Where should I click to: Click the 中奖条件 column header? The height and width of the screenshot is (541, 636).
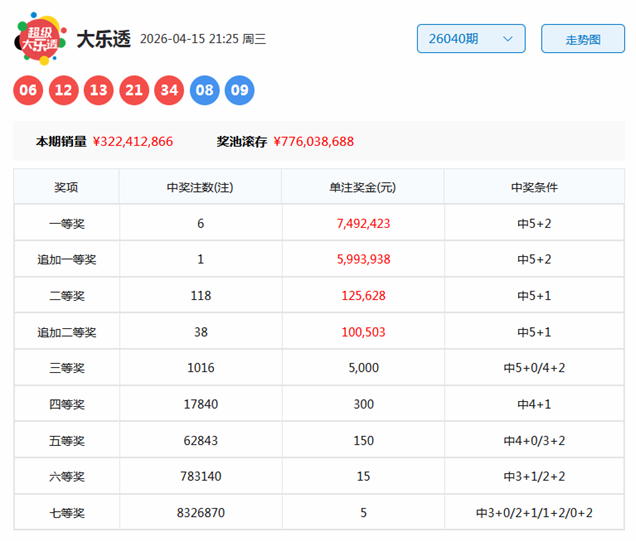pos(534,187)
